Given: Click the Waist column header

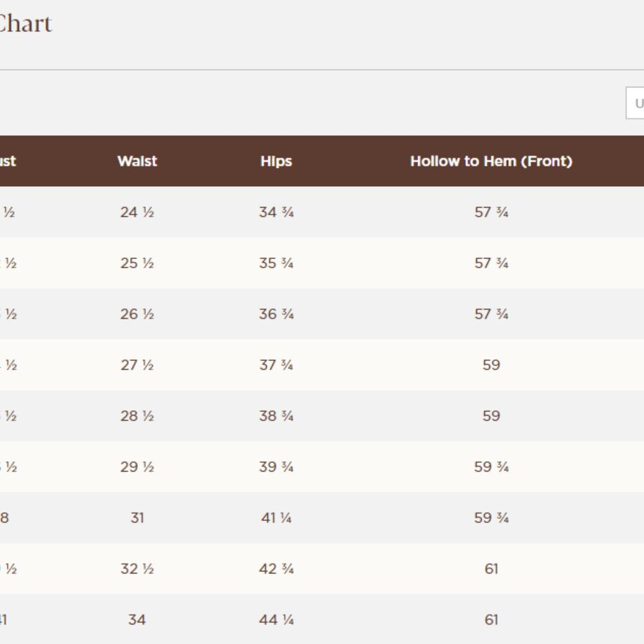Looking at the screenshot, I should click(x=137, y=161).
